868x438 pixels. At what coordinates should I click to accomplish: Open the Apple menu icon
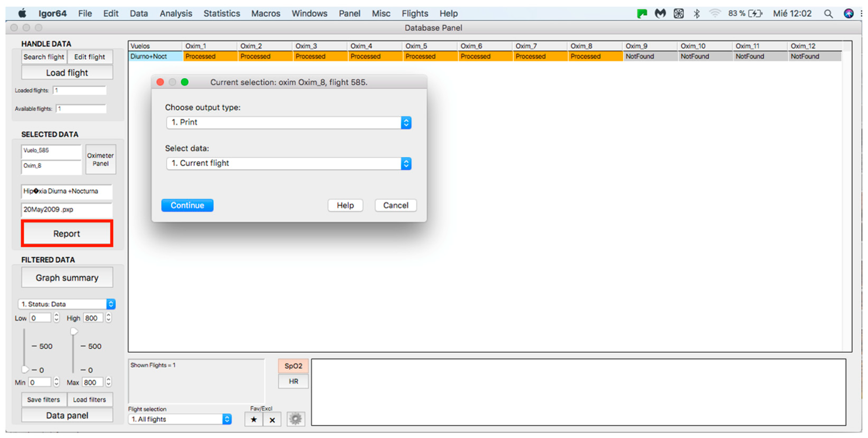coord(22,13)
